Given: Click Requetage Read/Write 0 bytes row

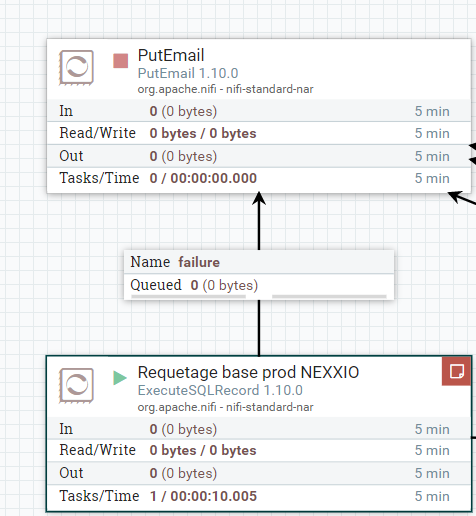Looking at the screenshot, I should [259, 450].
